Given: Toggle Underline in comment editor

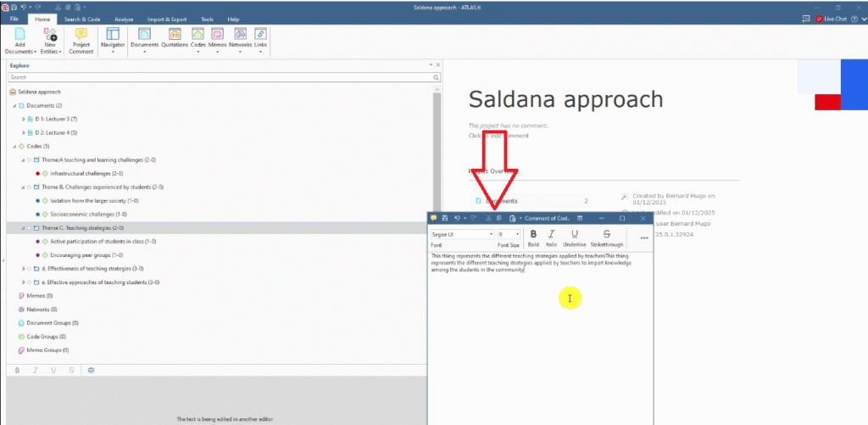Looking at the screenshot, I should 575,234.
